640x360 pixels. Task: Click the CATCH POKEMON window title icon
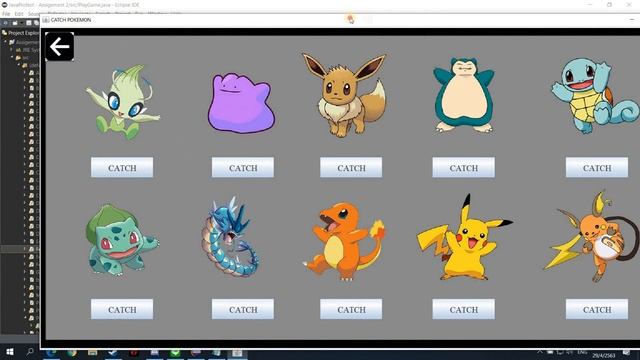pyautogui.click(x=46, y=20)
